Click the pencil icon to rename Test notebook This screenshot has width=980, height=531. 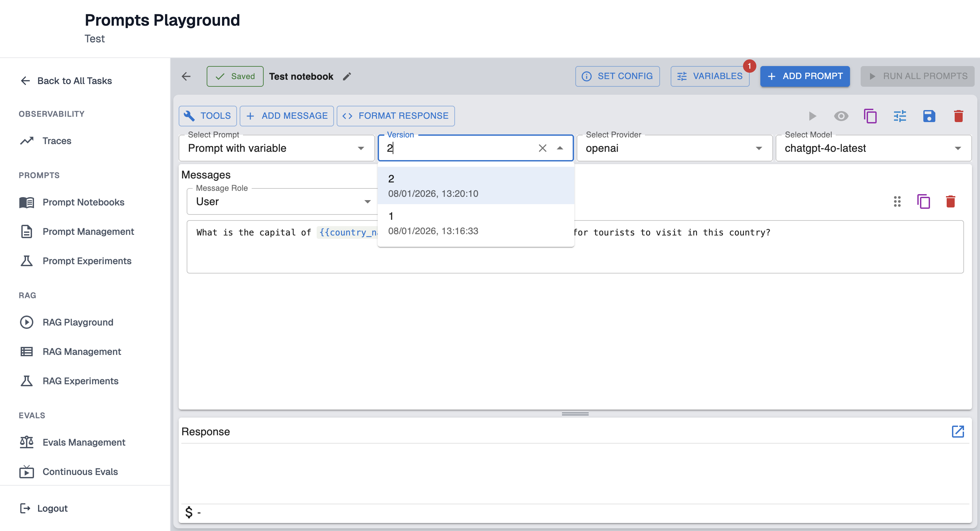pyautogui.click(x=347, y=76)
